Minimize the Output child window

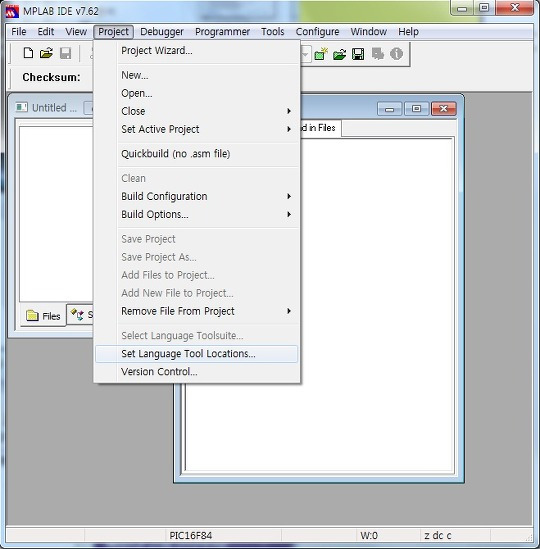pos(389,109)
